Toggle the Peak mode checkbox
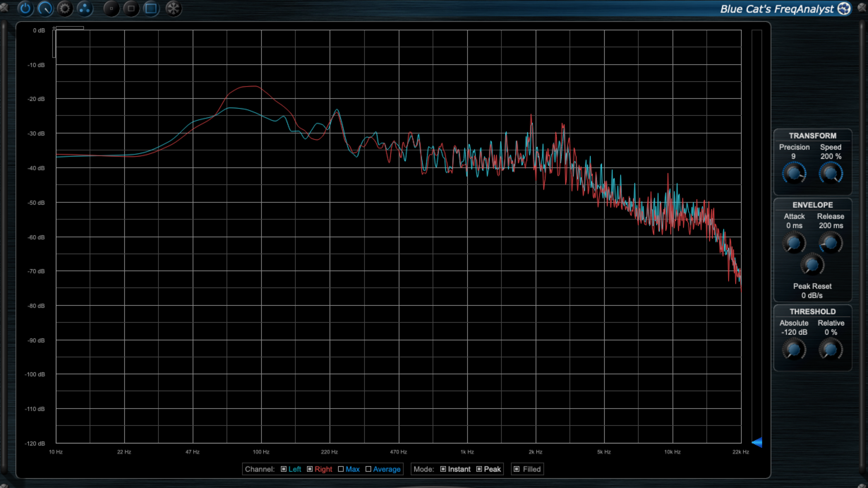868x488 pixels. tap(479, 469)
